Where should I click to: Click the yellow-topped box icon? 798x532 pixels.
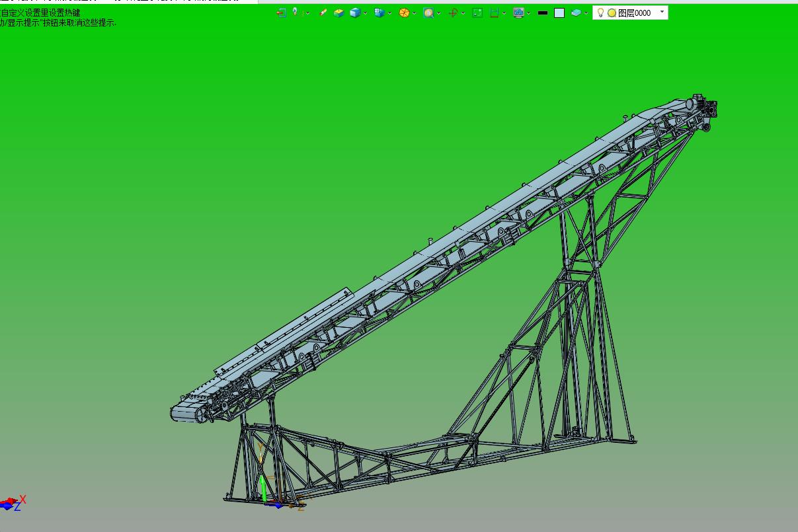pyautogui.click(x=339, y=13)
